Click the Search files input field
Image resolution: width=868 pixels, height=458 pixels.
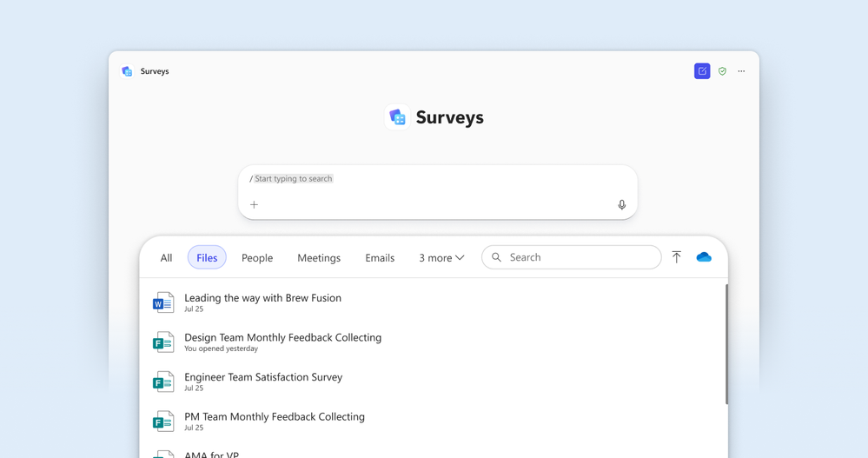(572, 257)
